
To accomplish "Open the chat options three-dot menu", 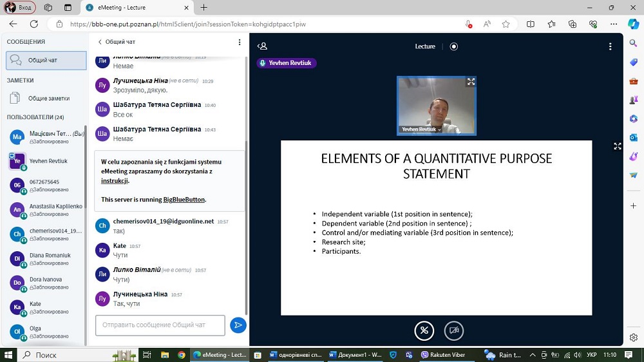I will click(240, 42).
